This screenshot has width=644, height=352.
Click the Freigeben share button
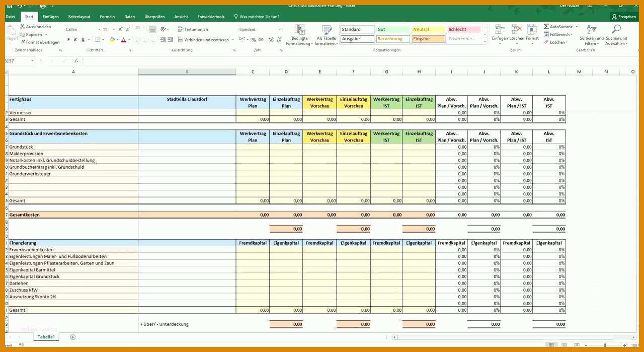coord(624,17)
